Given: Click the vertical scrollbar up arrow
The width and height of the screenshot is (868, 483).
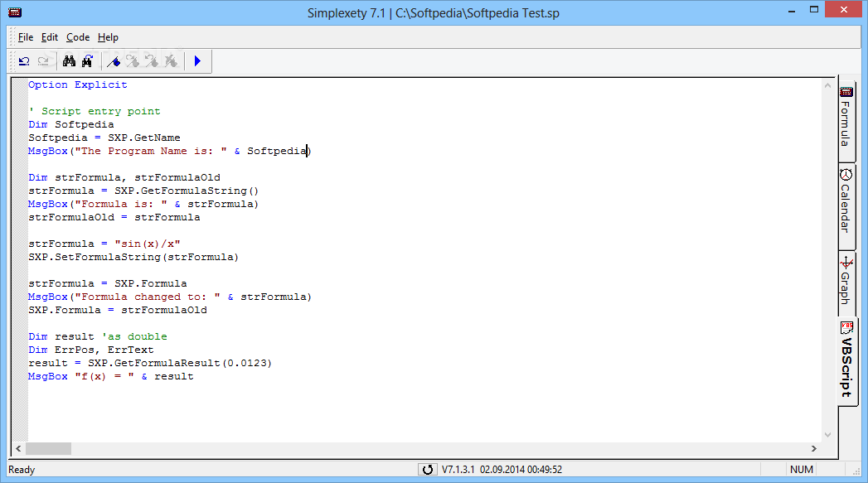Looking at the screenshot, I should pos(827,85).
